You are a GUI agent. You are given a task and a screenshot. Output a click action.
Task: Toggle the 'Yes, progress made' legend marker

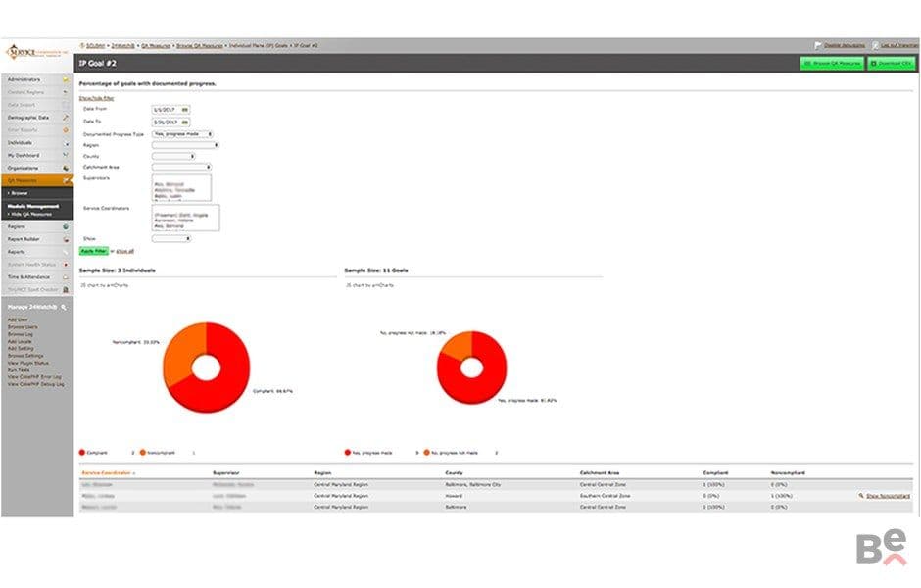coord(348,453)
